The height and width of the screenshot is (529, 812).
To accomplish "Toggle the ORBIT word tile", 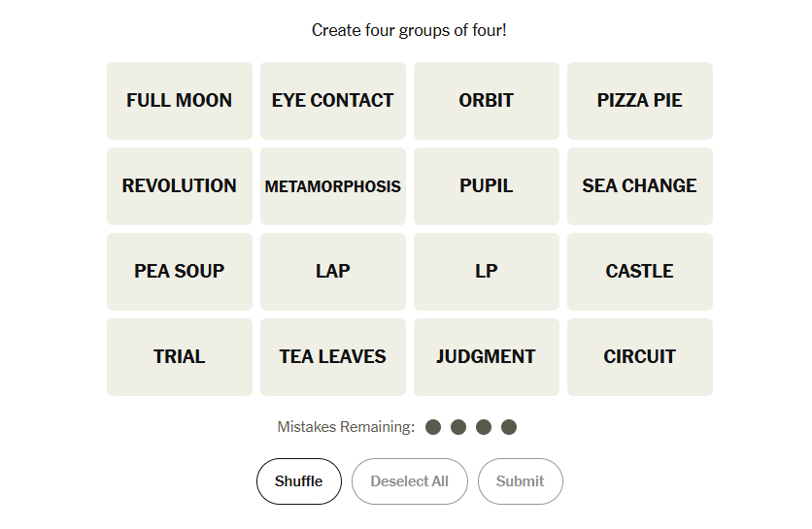I will point(487,101).
